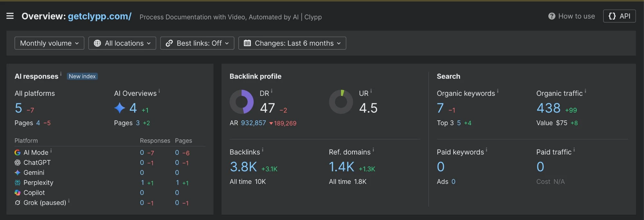
Task: Click the Platform column header
Action: [x=26, y=141]
